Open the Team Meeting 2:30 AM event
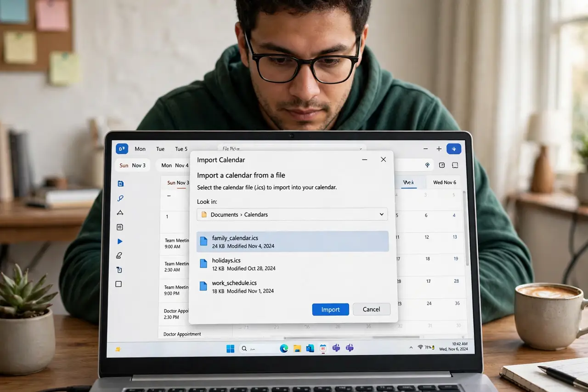Screen dimensions: 588x392 (x=177, y=267)
